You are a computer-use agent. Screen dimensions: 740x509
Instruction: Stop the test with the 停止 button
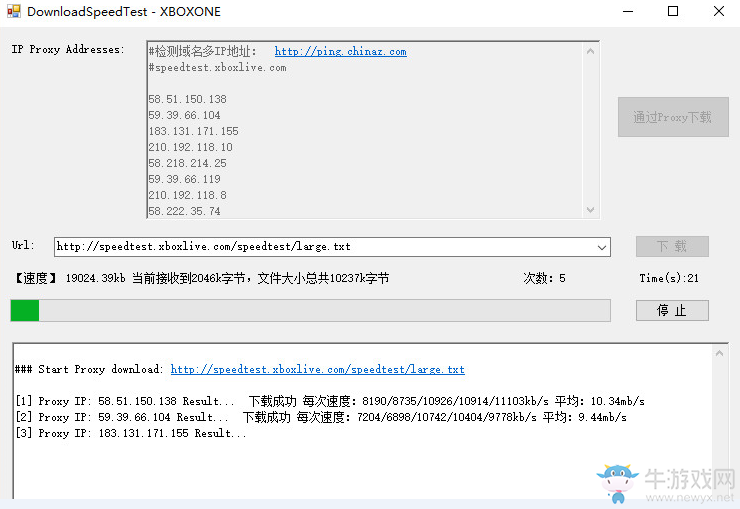[x=672, y=310]
